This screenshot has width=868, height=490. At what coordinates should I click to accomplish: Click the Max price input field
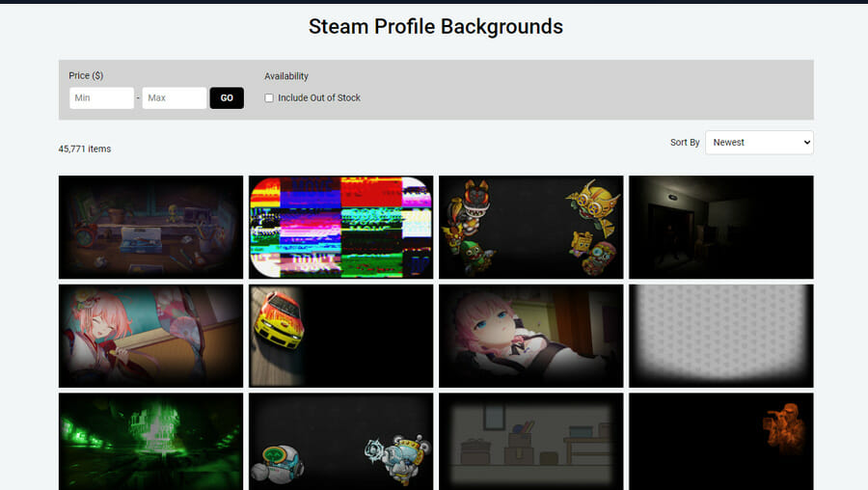click(175, 98)
